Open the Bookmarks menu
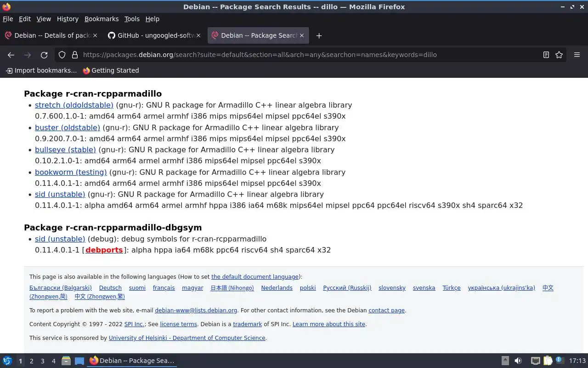This screenshot has height=368, width=588. [x=102, y=19]
